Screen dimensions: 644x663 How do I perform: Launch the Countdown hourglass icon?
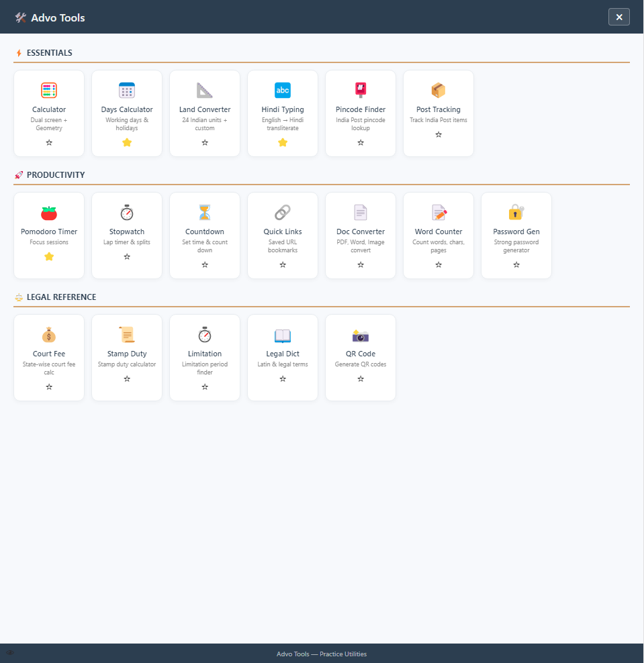[205, 213]
